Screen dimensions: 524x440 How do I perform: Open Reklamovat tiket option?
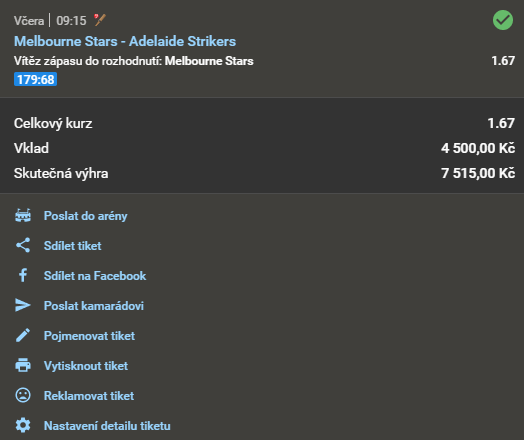(89, 396)
